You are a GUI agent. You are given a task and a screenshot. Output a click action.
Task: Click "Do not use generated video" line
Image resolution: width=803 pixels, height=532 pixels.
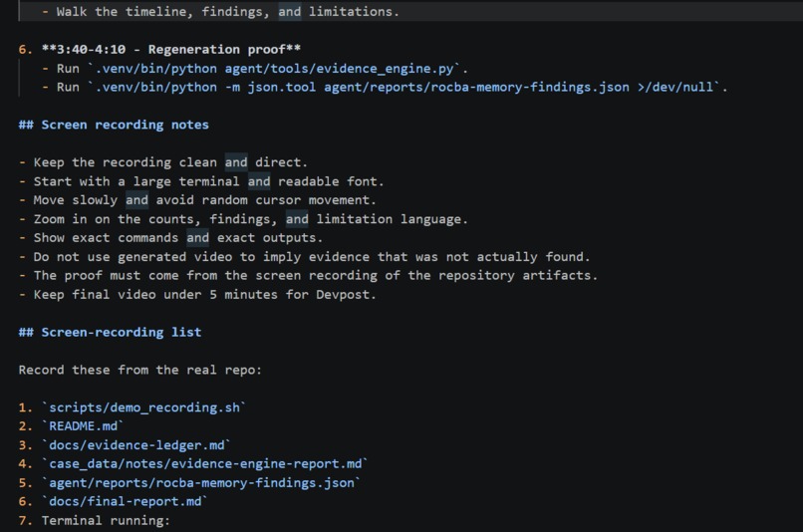point(305,256)
